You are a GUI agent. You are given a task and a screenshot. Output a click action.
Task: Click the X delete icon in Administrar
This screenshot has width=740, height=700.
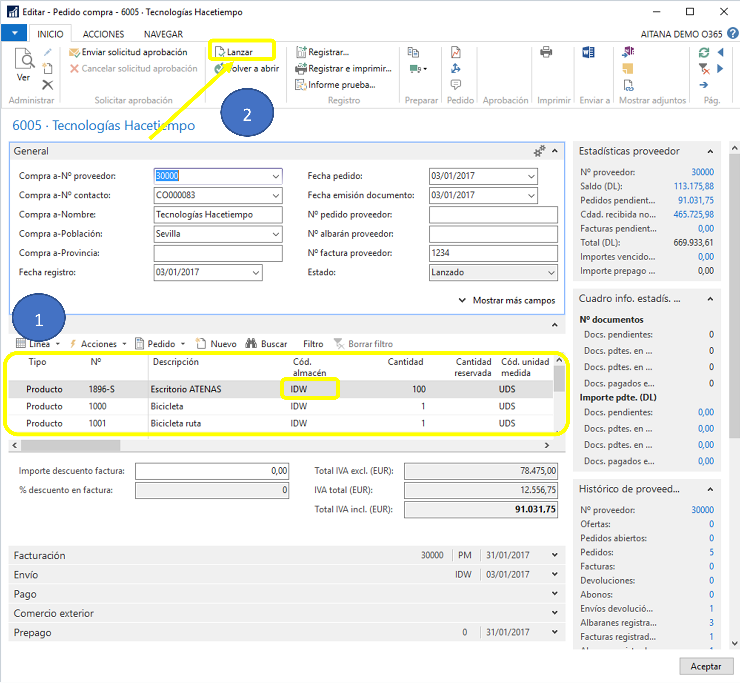[x=47, y=85]
